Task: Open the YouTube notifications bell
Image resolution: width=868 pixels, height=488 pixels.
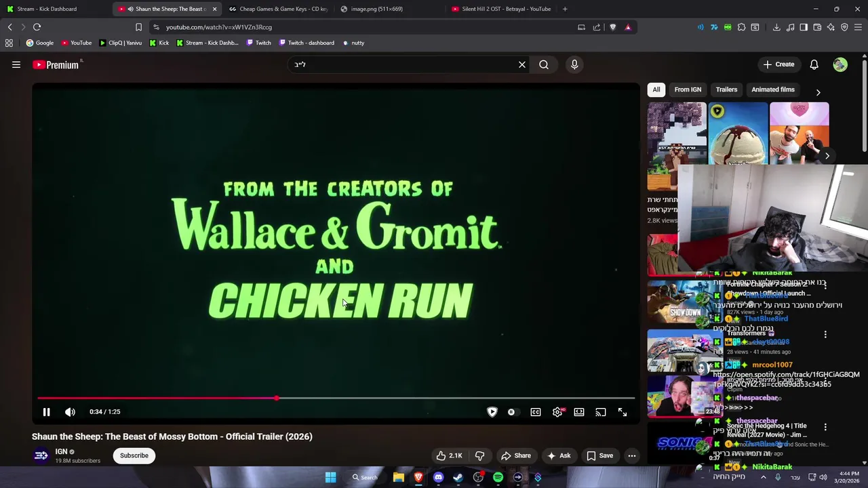Action: (x=814, y=64)
